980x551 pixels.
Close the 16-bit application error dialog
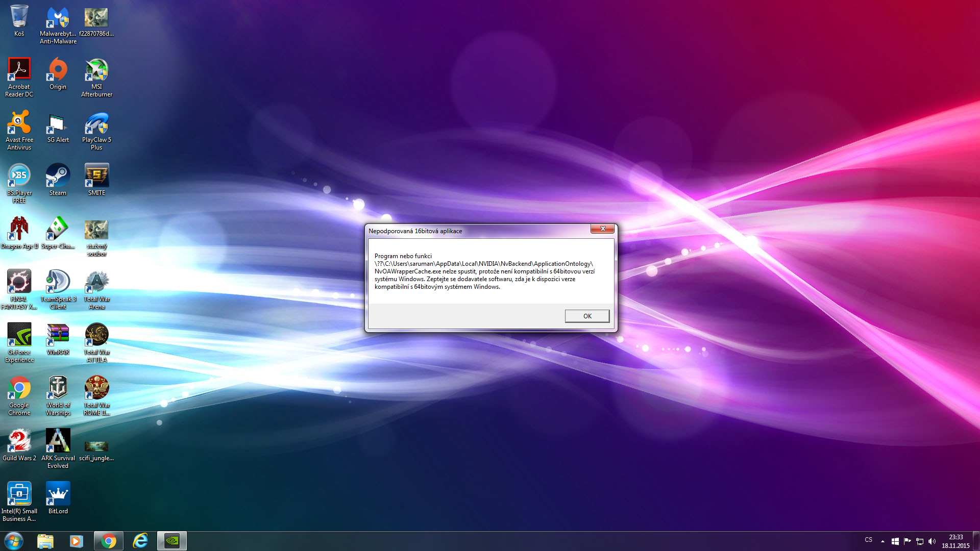[x=602, y=229]
